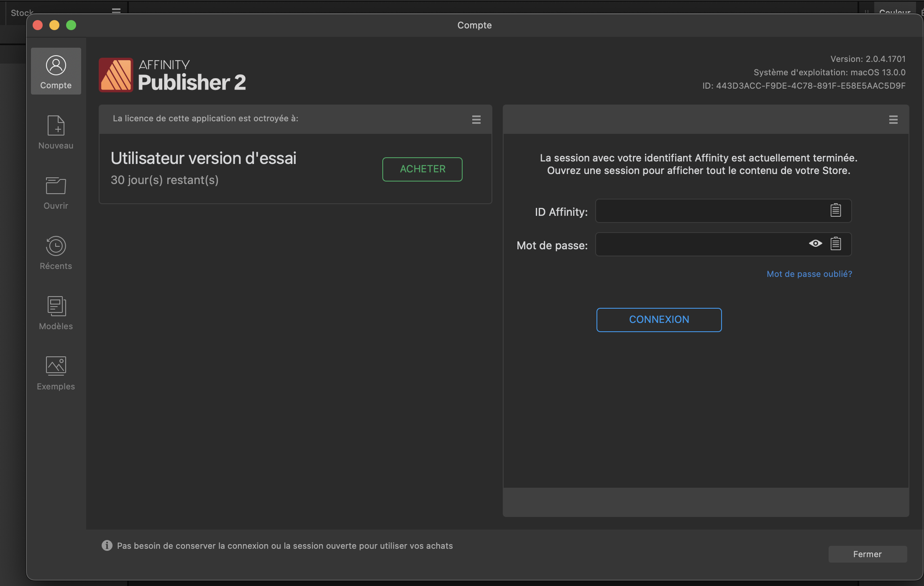Click the hamburger menu icon on license panel
Image resolution: width=924 pixels, height=586 pixels.
pos(476,119)
